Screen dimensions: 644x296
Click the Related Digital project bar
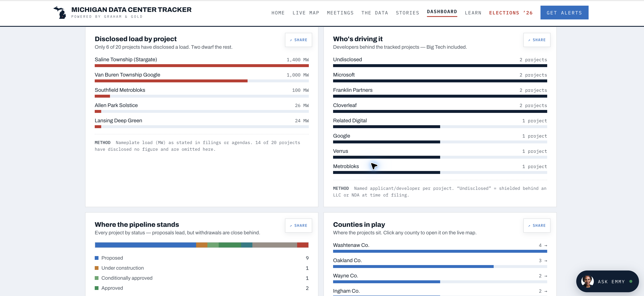coord(440,127)
